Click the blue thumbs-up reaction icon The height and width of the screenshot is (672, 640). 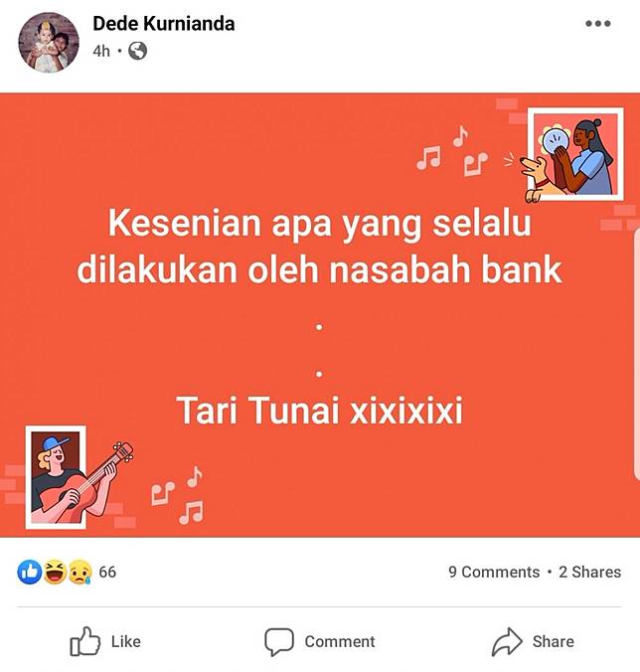pyautogui.click(x=30, y=573)
